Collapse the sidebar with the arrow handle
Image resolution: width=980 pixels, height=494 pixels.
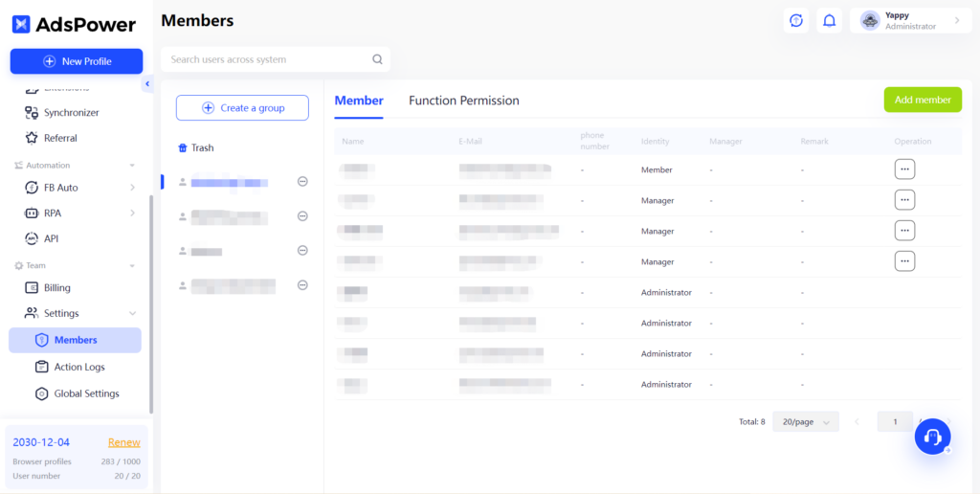(x=147, y=83)
